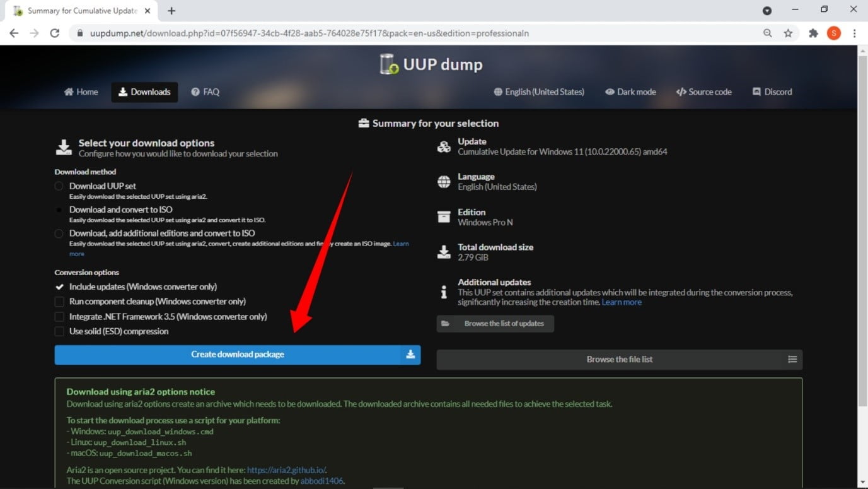
Task: Click the address bar URL field
Action: pos(416,33)
